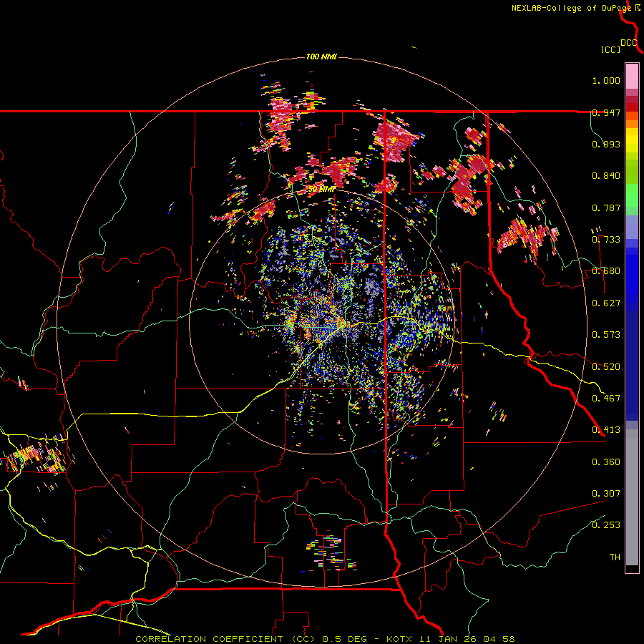Image resolution: width=644 pixels, height=644 pixels.
Task: Select the 0.680 scale value
Action: coord(606,271)
